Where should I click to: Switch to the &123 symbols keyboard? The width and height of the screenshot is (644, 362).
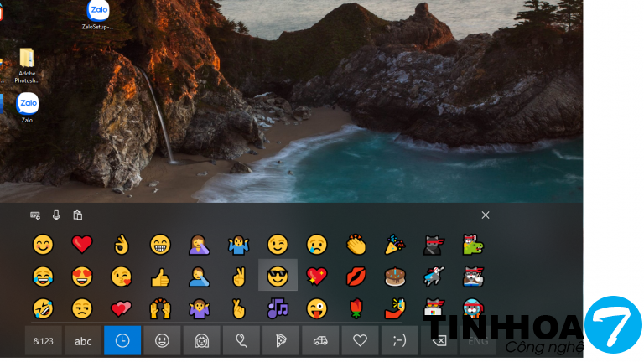coord(43,341)
